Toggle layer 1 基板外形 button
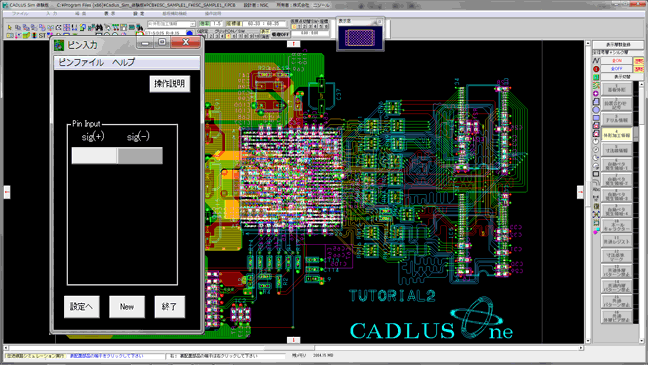 click(616, 89)
